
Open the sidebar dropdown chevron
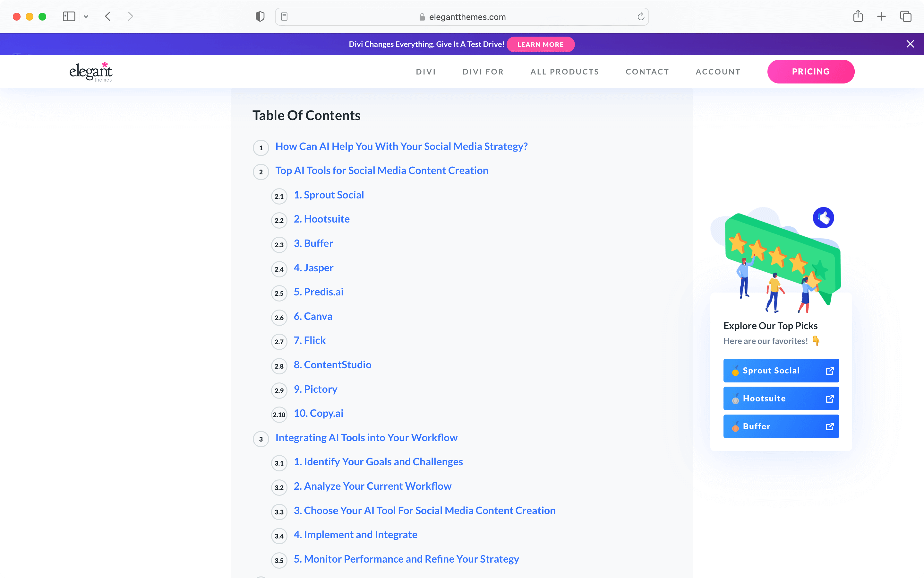point(86,16)
